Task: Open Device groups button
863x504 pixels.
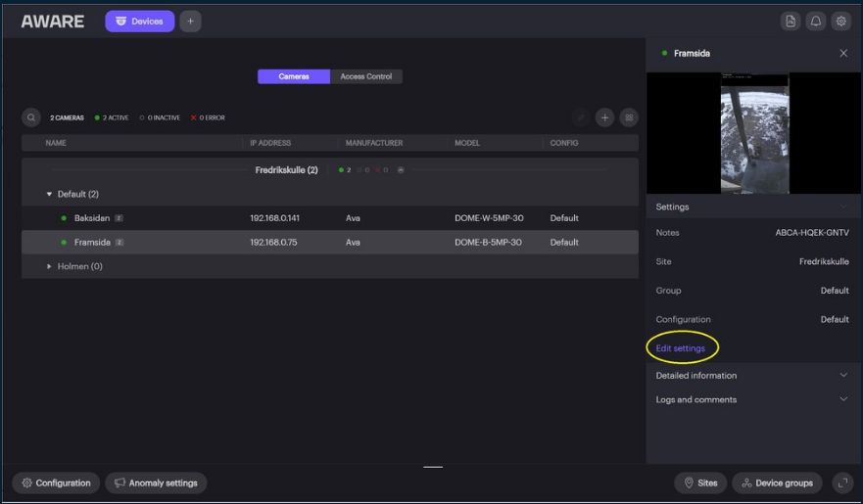Action: tap(777, 483)
